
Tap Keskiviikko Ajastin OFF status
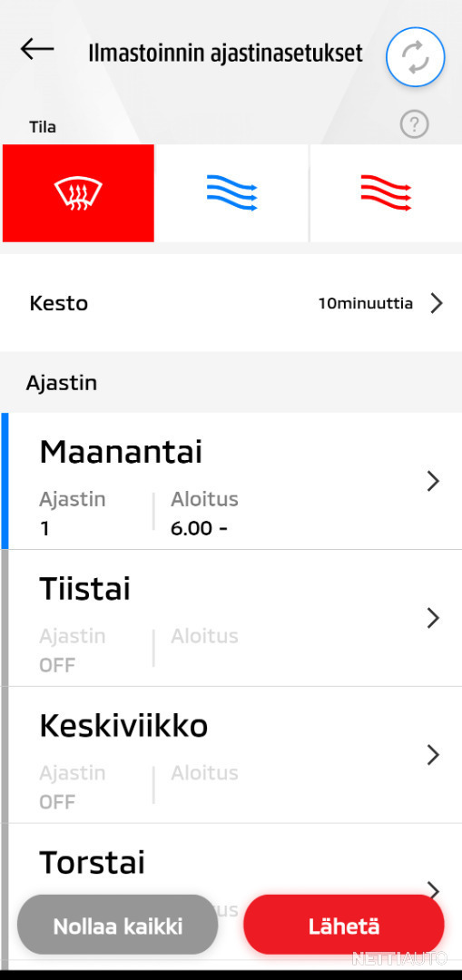tap(57, 802)
